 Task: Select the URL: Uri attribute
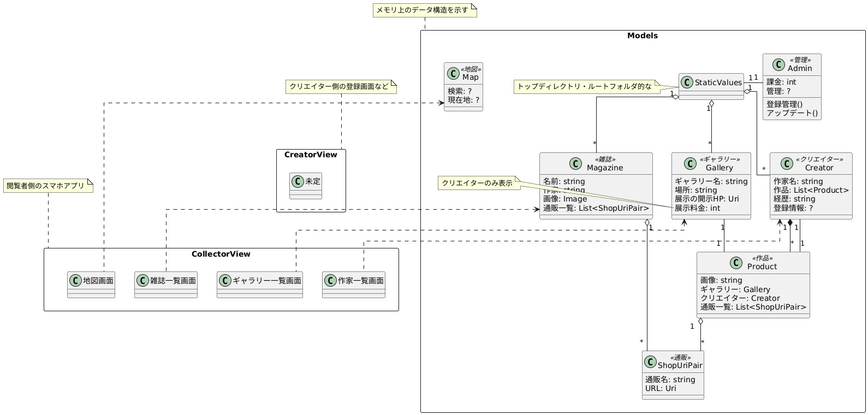(x=661, y=388)
